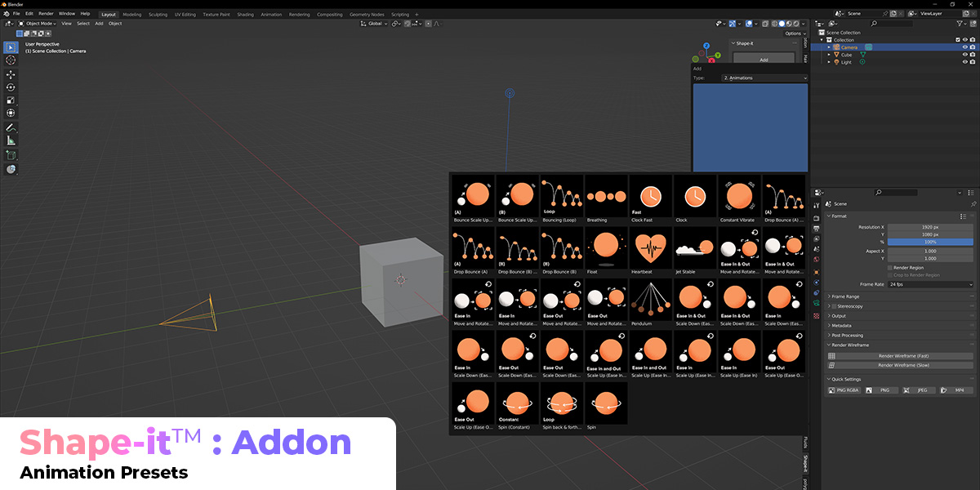980x490 pixels.
Task: Select the Scale tool in the toolbar
Action: coord(11,100)
